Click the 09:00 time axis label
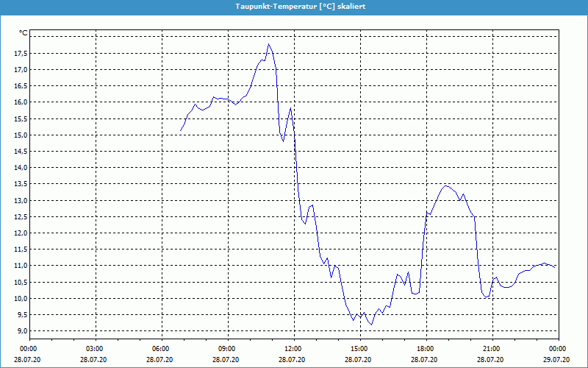The height and width of the screenshot is (368, 588). click(x=228, y=349)
